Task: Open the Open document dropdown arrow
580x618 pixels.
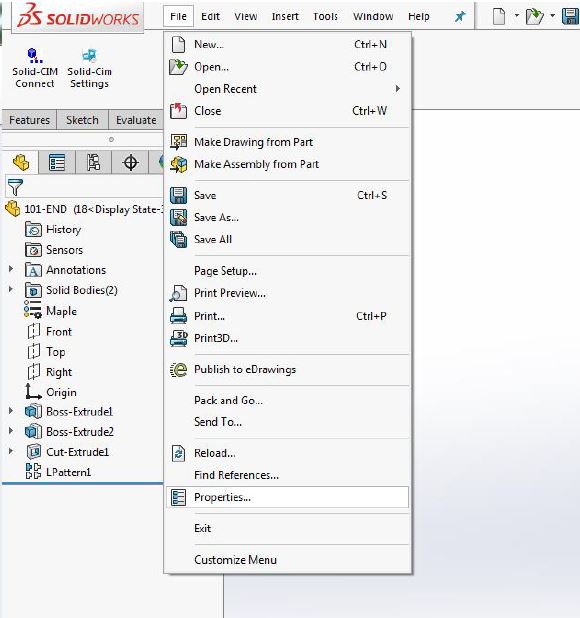Action: coord(552,16)
